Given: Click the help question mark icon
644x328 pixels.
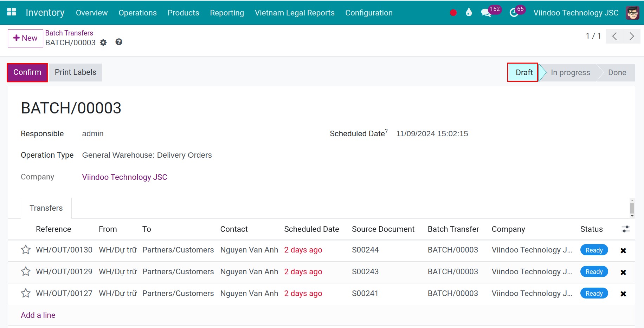Looking at the screenshot, I should click(119, 42).
